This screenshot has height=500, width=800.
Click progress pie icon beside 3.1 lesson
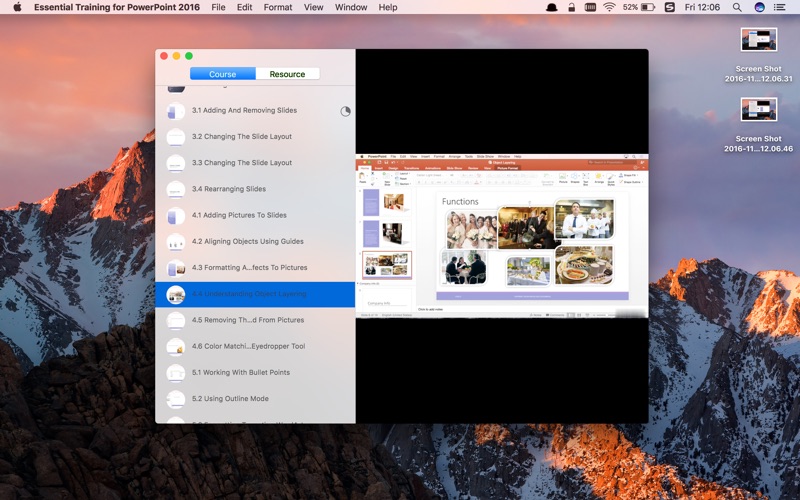345,111
